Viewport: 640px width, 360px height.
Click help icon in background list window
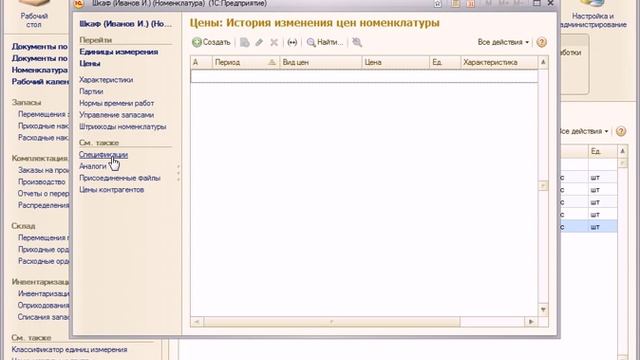coord(621,131)
